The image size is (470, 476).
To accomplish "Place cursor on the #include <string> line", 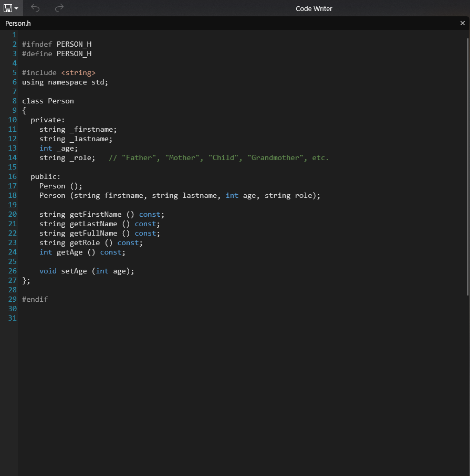I will (58, 72).
